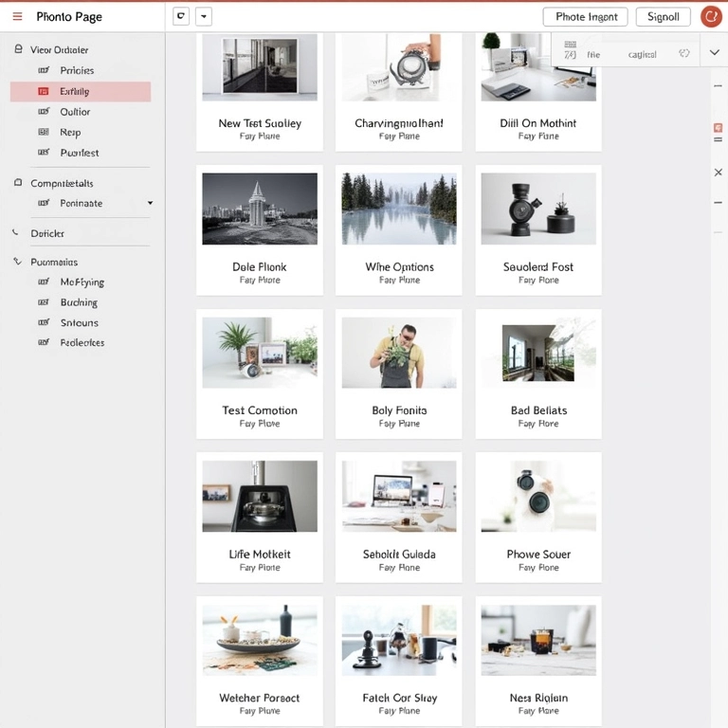Open the Diiil On Mothint photo thumbnail
The width and height of the screenshot is (728, 728).
point(538,67)
